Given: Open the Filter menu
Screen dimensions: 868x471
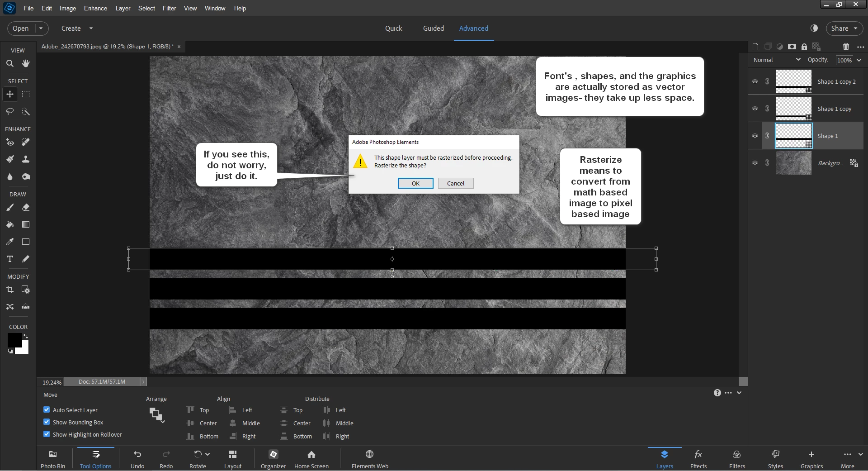Looking at the screenshot, I should (170, 8).
